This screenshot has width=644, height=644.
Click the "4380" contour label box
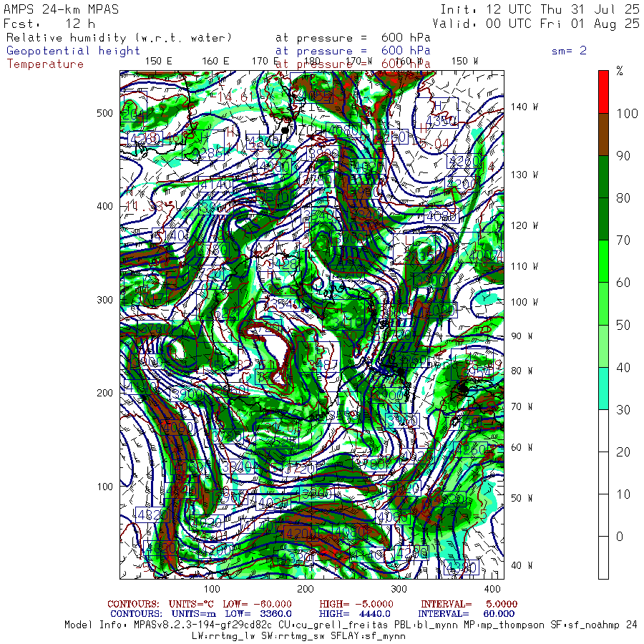tap(462, 568)
